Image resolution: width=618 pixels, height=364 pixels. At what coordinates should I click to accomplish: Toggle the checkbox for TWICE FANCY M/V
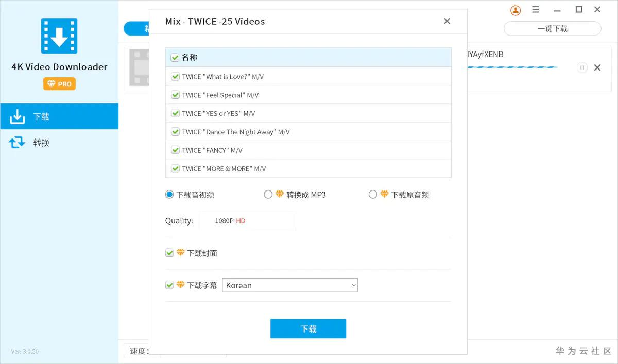[x=175, y=150]
